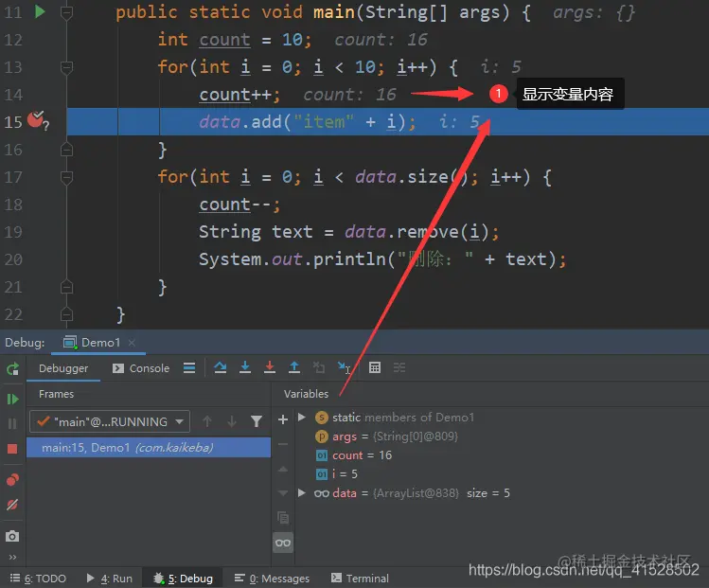Click the previous frame up arrow

click(207, 421)
